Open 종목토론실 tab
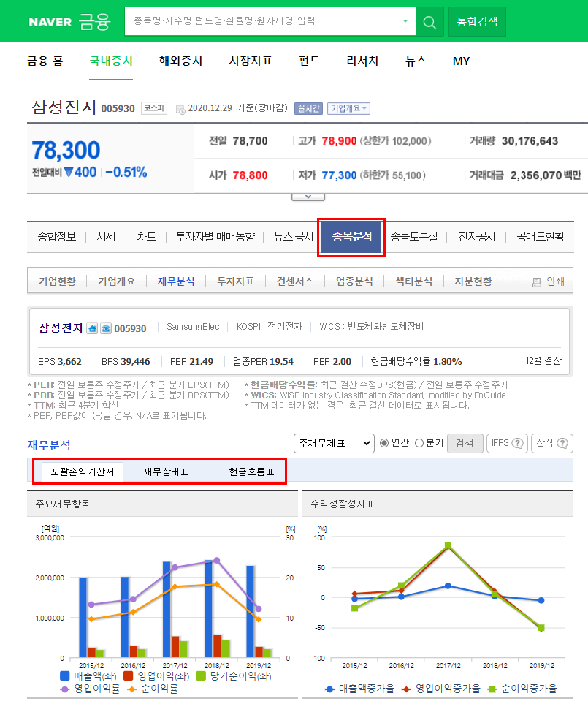Image resolution: width=588 pixels, height=704 pixels. point(414,237)
